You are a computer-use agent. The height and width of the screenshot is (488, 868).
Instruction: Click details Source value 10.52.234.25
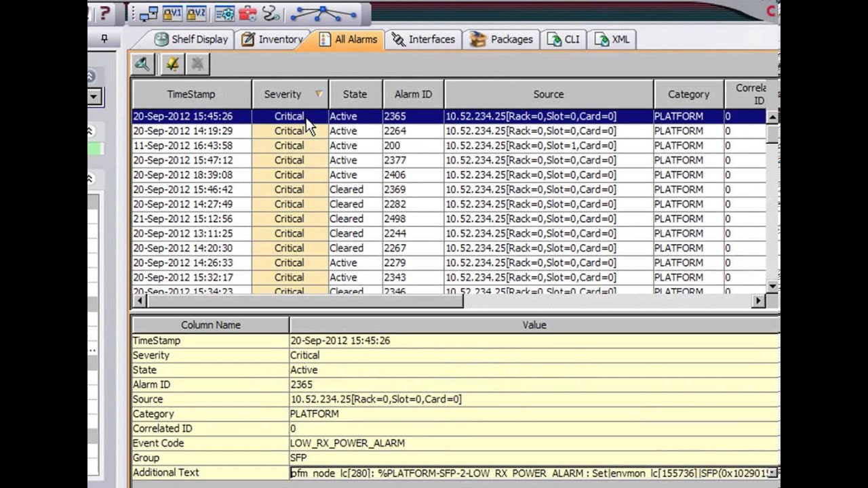(x=376, y=399)
